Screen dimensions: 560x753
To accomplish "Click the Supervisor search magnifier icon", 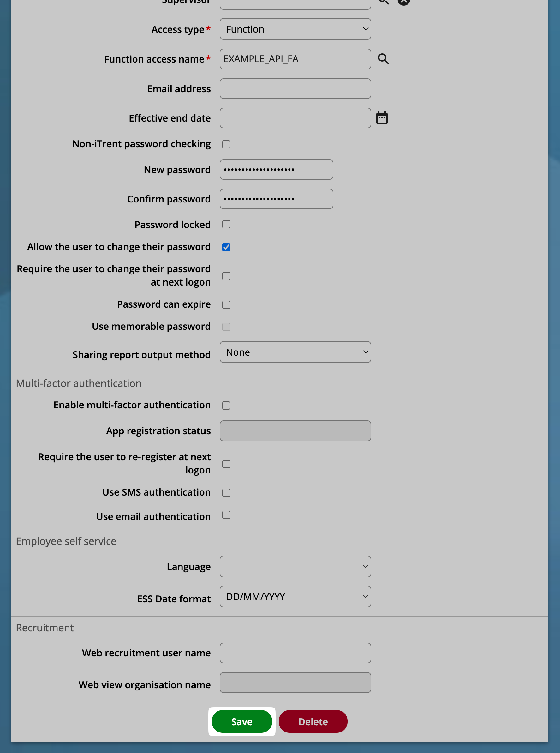I will coord(383,1).
